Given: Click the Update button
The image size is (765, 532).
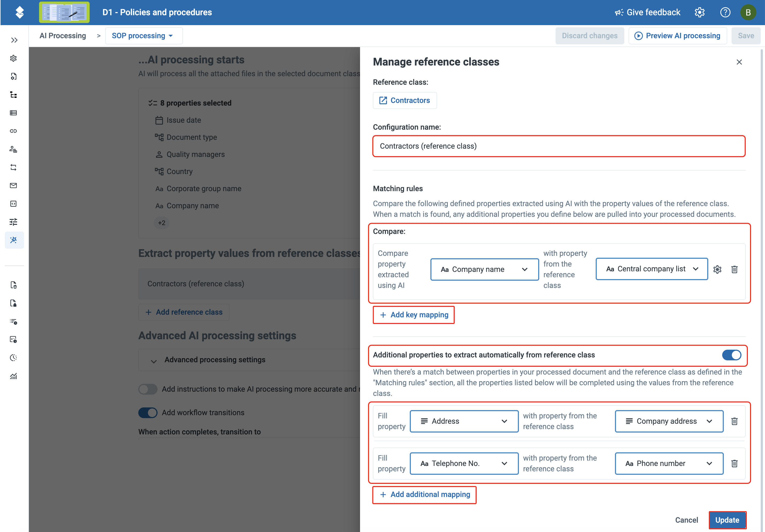Looking at the screenshot, I should [727, 520].
